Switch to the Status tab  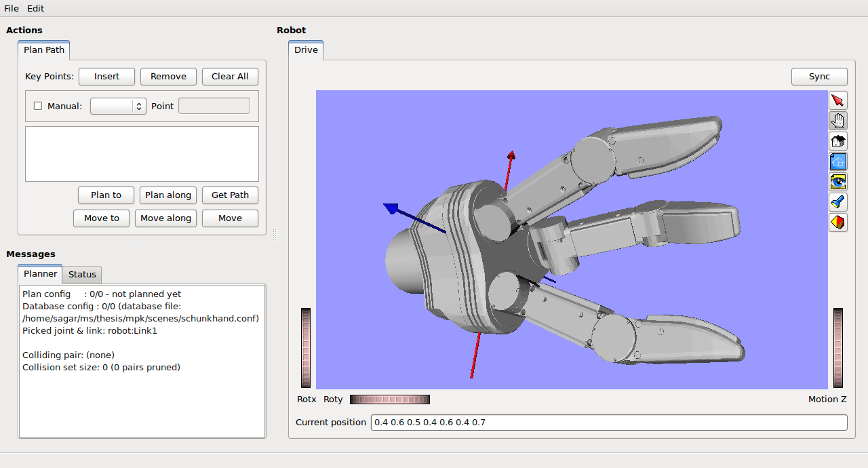coord(82,274)
